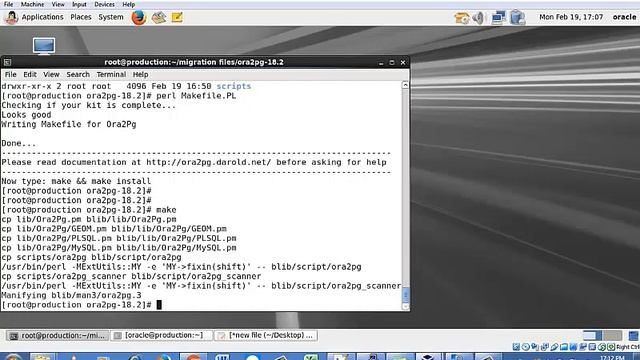Select the first workspace in the switcher

[x=593, y=336]
